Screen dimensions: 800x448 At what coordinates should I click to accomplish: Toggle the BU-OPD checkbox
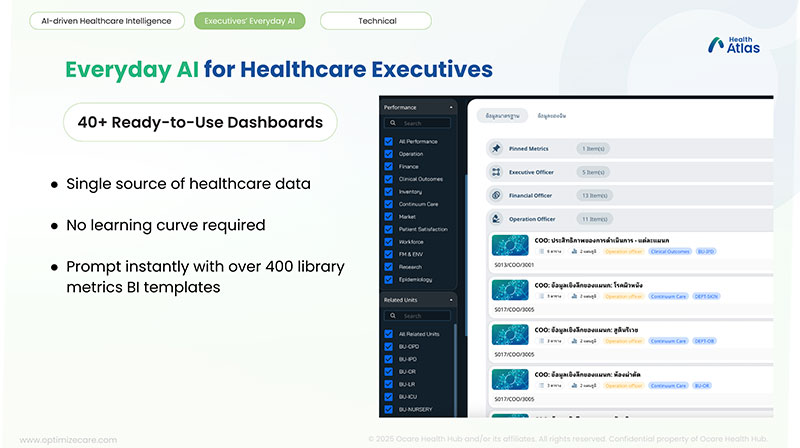389,346
